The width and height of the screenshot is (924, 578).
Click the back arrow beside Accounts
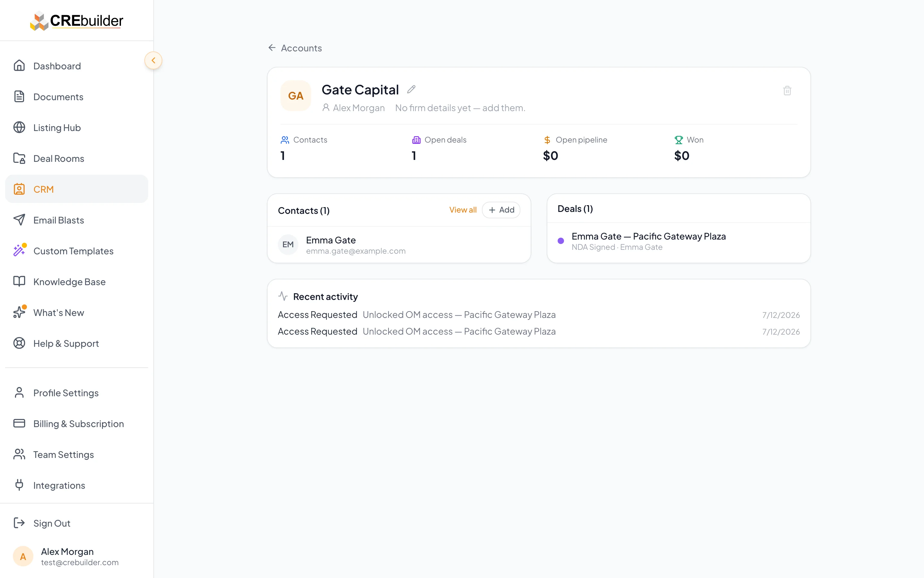(272, 48)
